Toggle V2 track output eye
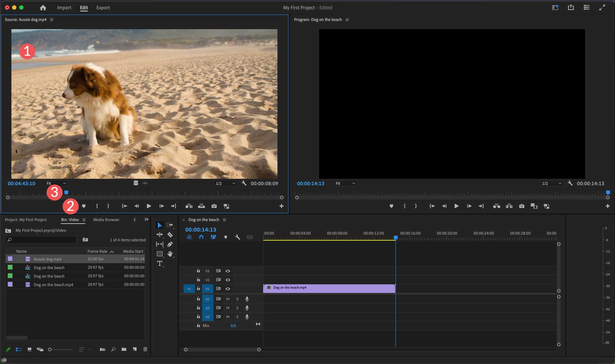The width and height of the screenshot is (615, 364). pos(228,280)
